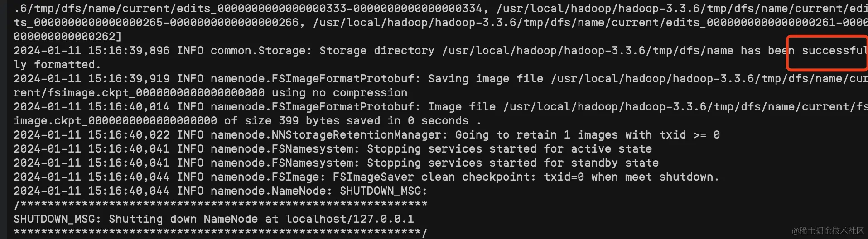Click the "ly formatted." line

[57, 65]
